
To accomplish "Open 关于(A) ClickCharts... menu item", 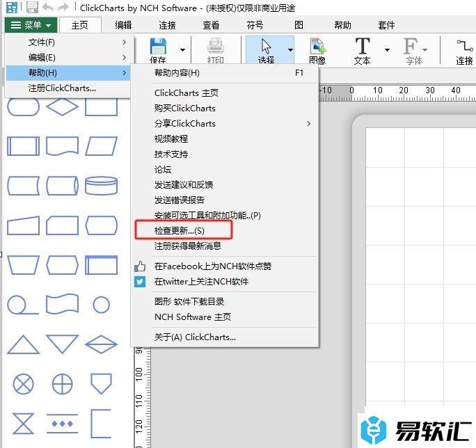I will tap(225, 337).
